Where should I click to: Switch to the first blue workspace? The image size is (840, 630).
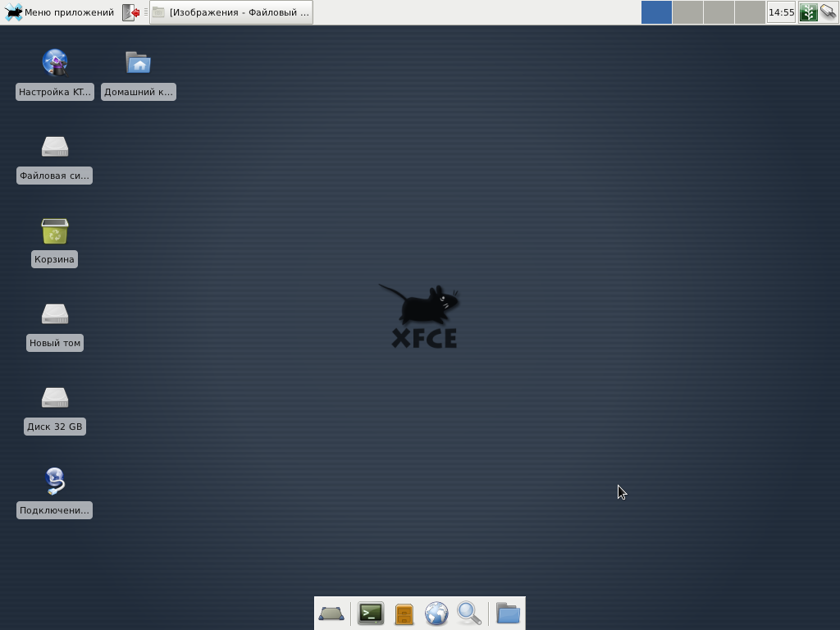pos(656,12)
